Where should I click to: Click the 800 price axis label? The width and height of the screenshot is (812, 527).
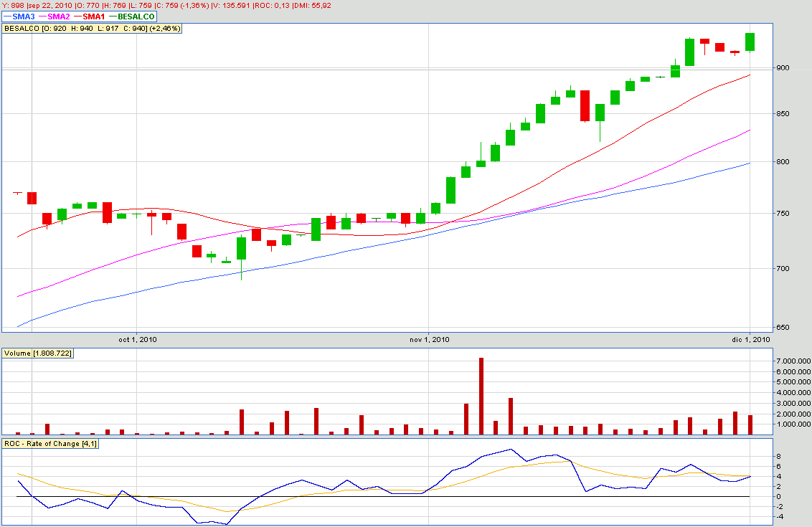point(783,162)
